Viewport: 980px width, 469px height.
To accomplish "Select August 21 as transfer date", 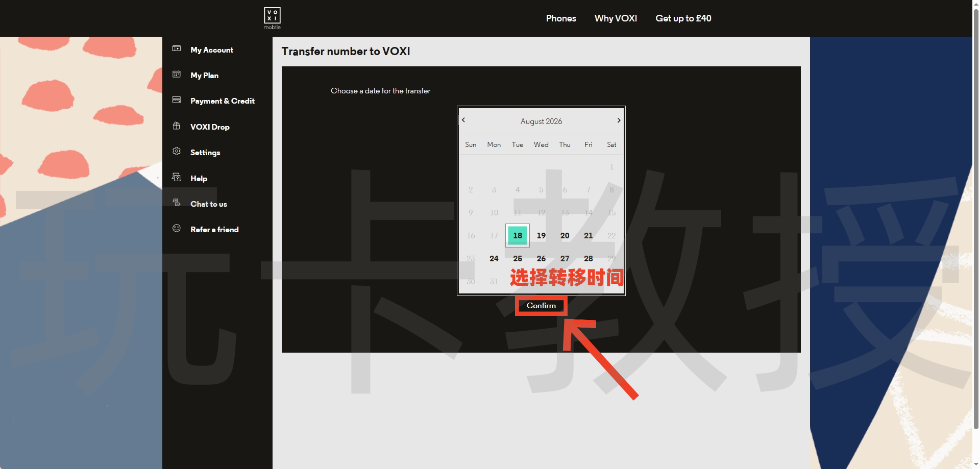I will 589,235.
